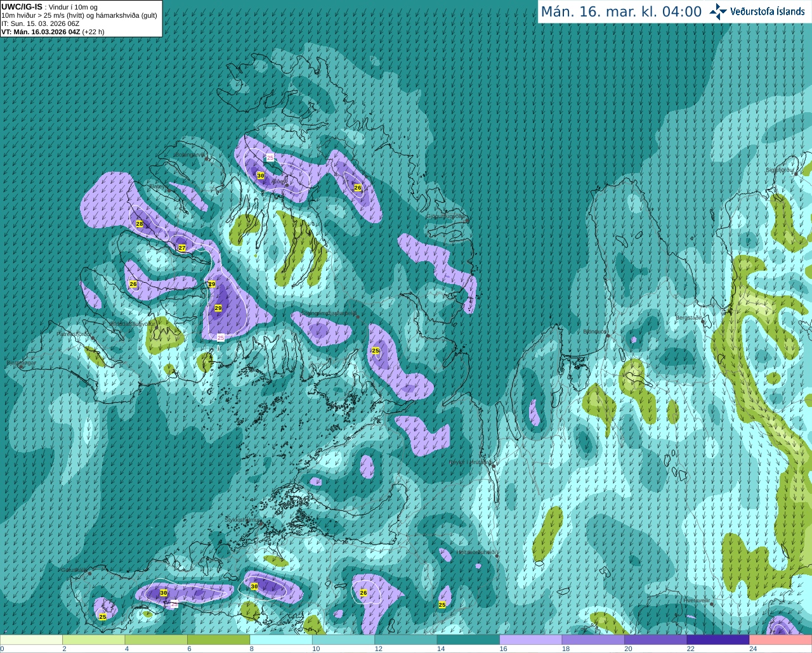This screenshot has width=812, height=653.
Task: Click the yellow gust label 28
Action: 140,224
